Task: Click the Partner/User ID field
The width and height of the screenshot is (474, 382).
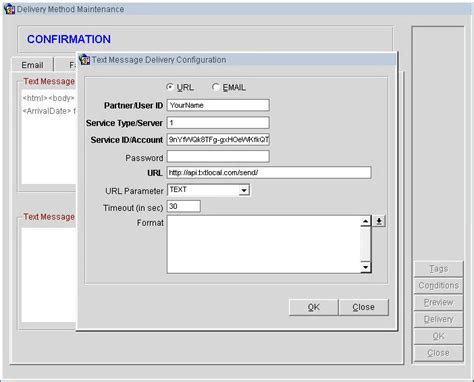Action: [218, 105]
